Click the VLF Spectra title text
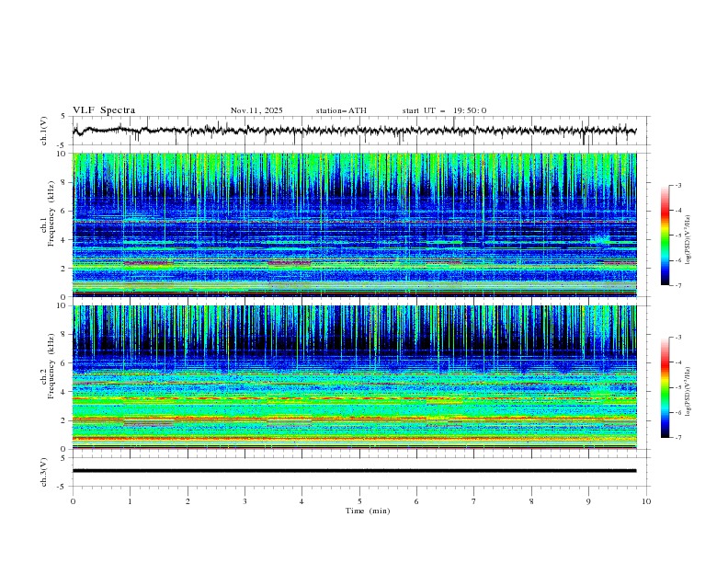 [104, 110]
